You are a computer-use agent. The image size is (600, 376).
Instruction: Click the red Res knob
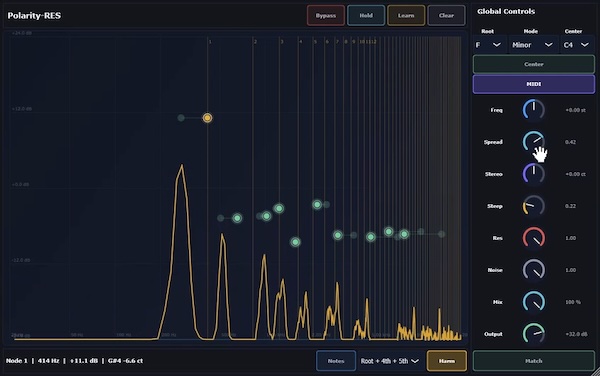point(534,238)
